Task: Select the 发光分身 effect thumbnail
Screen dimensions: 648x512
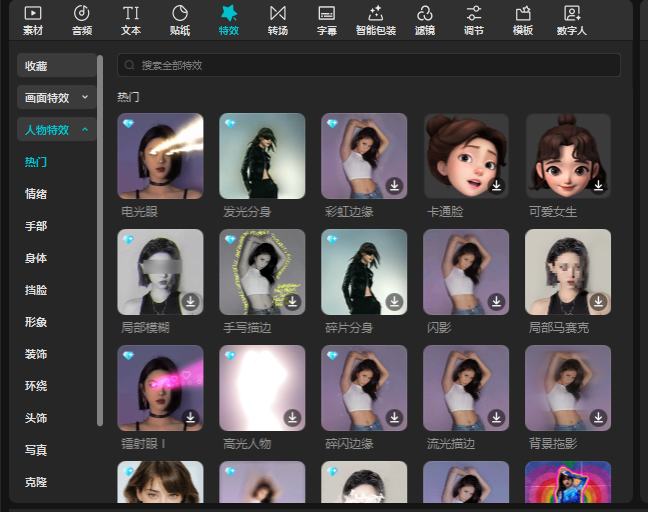Action: 262,156
